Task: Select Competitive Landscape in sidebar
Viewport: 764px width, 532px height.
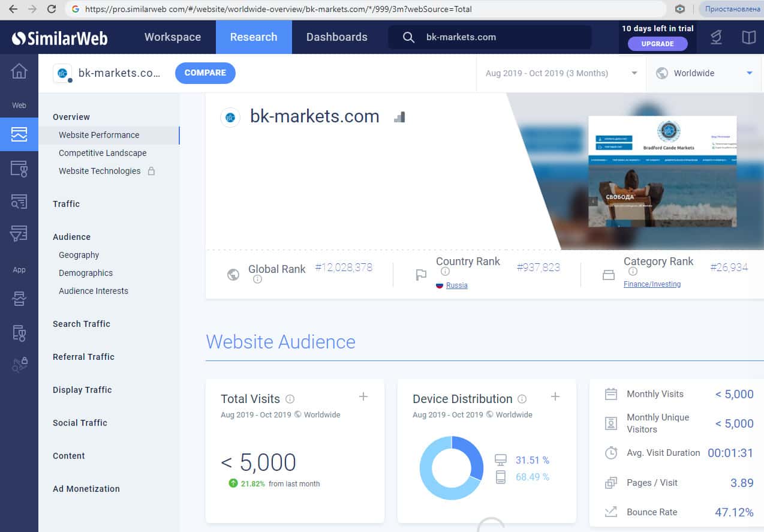Action: (103, 153)
